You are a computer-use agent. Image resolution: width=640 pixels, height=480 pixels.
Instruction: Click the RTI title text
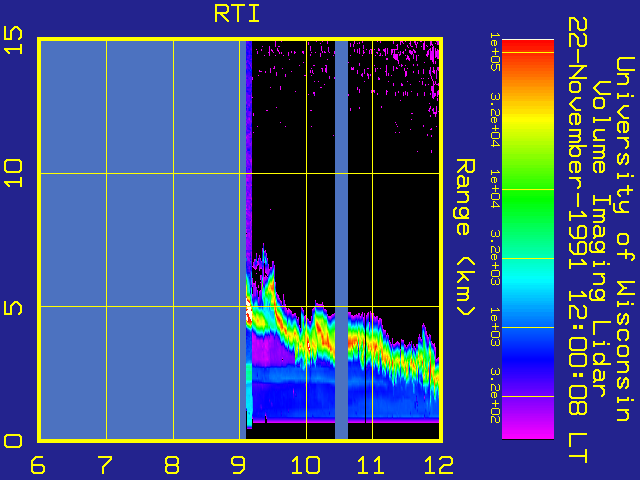(x=237, y=13)
